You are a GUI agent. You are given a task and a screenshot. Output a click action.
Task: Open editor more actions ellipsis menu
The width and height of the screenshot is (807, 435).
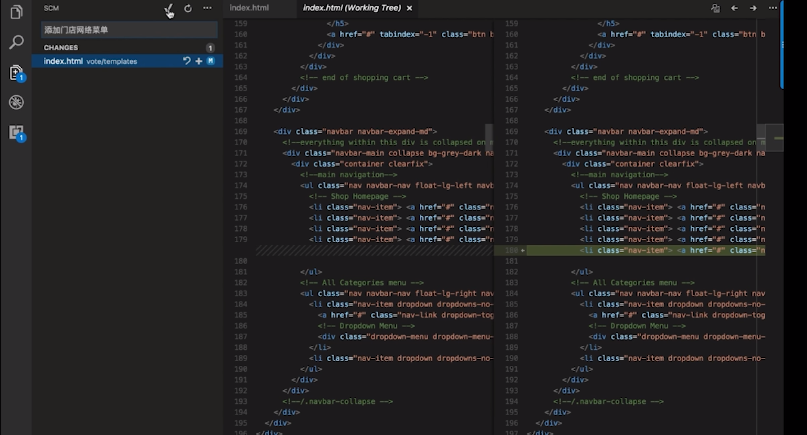tap(773, 8)
